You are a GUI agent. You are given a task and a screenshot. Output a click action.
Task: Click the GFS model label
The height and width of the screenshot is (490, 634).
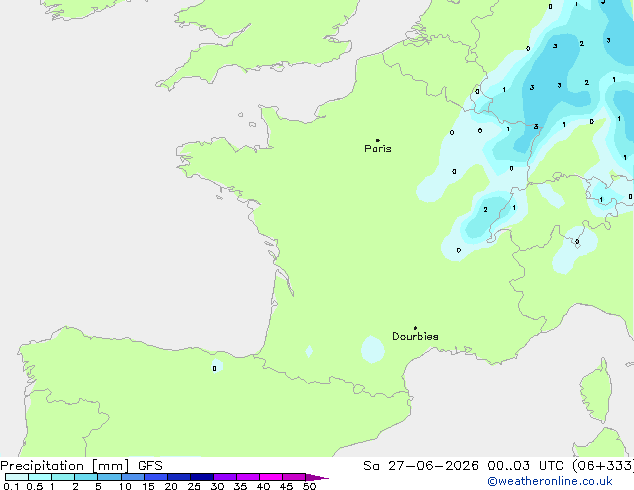pyautogui.click(x=150, y=466)
